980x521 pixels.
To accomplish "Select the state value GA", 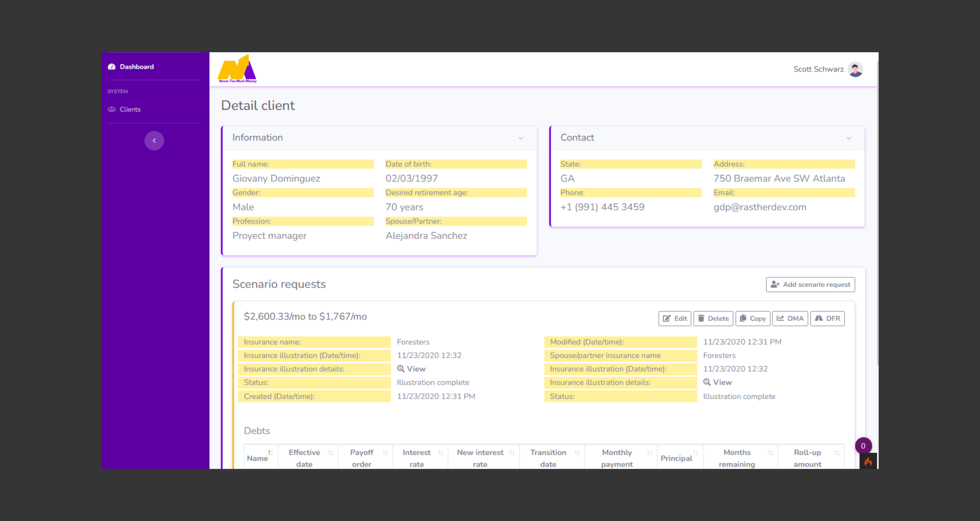I will click(x=567, y=179).
